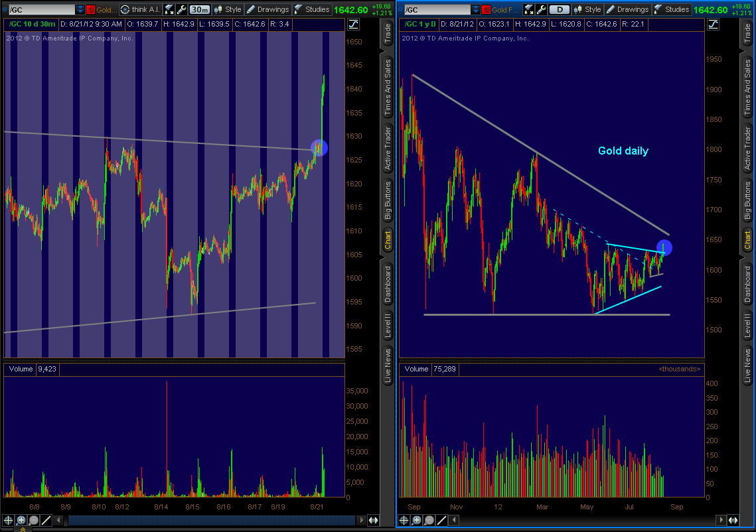The height and width of the screenshot is (532, 756).
Task: Click the flask quick-study icon in right chart
Action: [529, 9]
